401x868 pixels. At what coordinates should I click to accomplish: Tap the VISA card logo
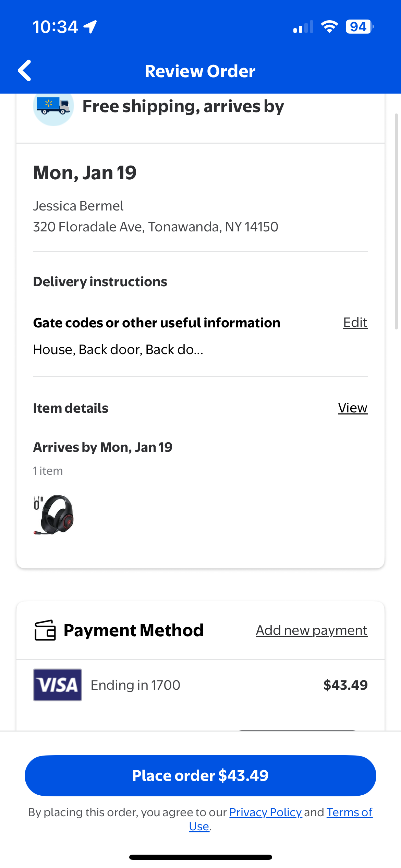[x=57, y=685]
